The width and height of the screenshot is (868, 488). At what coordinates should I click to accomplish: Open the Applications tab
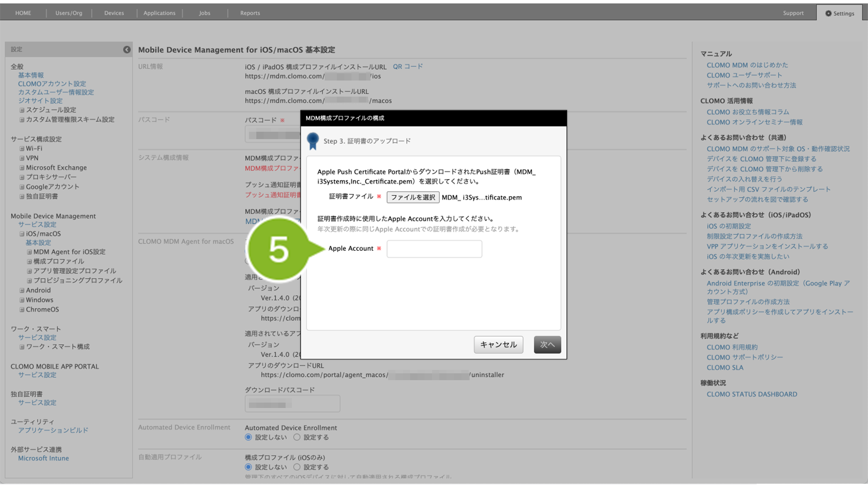tap(159, 13)
